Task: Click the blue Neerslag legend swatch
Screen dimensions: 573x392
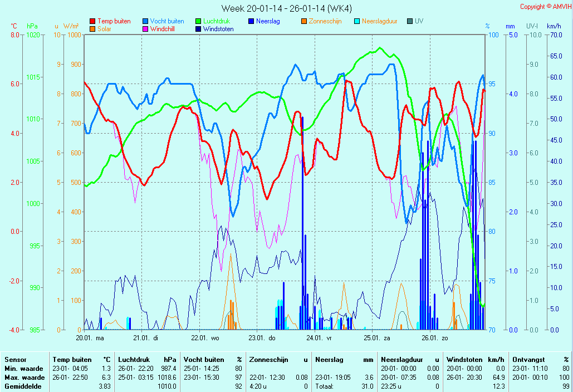Action: pyautogui.click(x=251, y=21)
